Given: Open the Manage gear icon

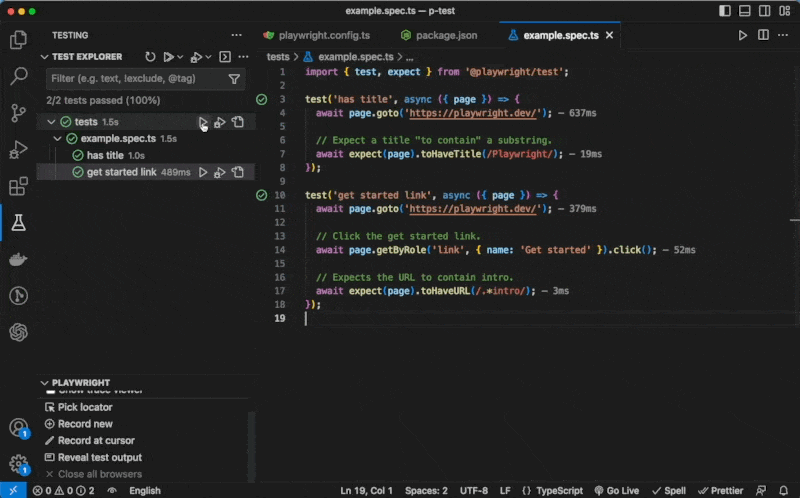Looking at the screenshot, I should (18, 464).
